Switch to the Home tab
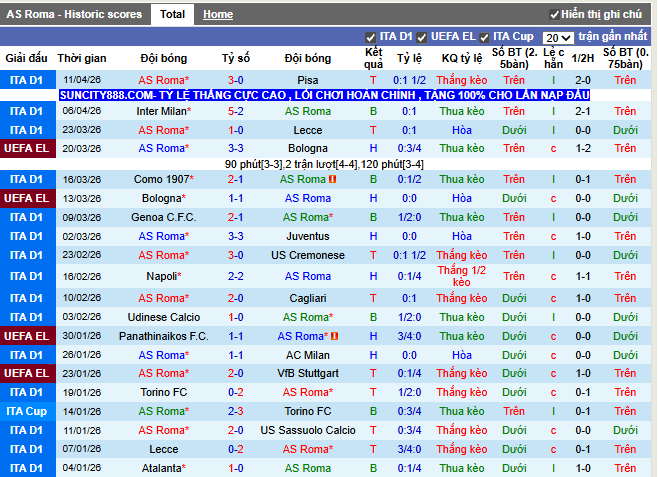Screen dimensions: 658x477 218,15
